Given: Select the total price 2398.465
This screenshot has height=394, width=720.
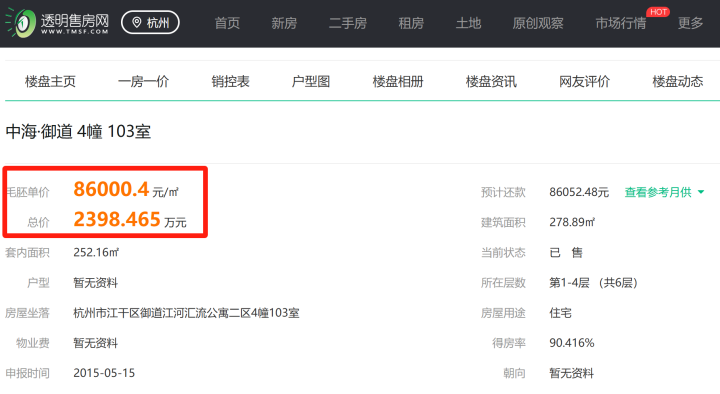Looking at the screenshot, I should [117, 220].
